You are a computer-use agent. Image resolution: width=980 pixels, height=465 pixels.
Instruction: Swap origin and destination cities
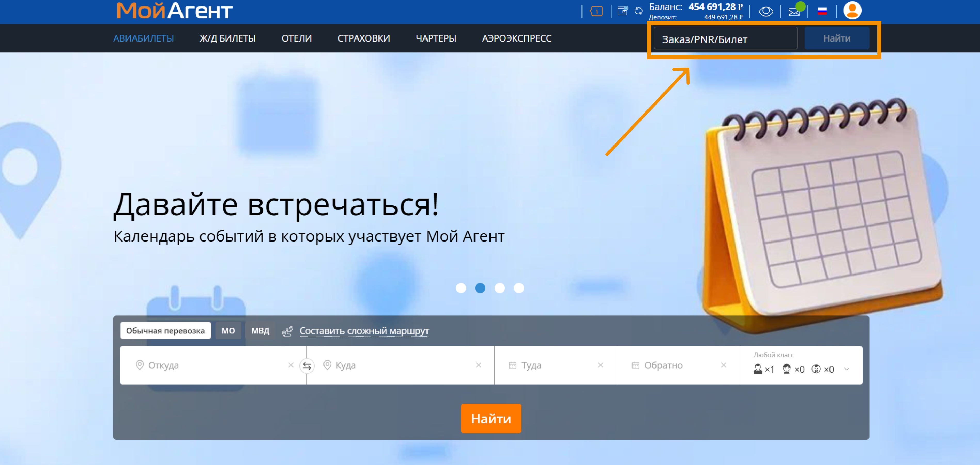point(307,366)
